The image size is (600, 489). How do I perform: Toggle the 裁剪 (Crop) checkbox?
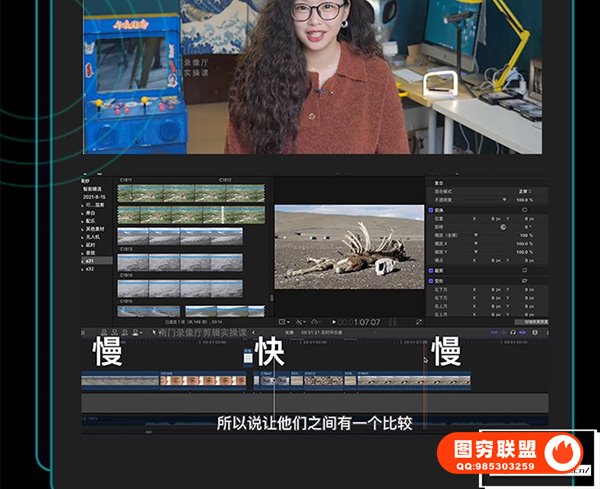[429, 270]
